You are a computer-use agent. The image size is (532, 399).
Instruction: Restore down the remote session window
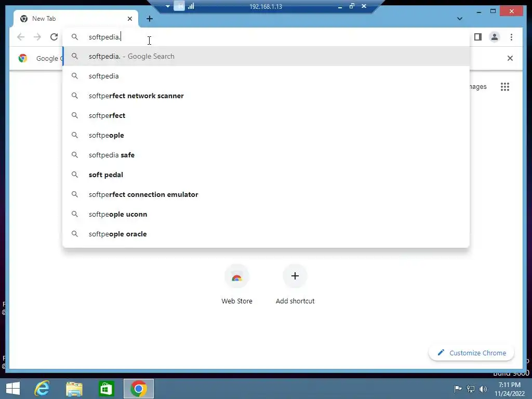(x=352, y=6)
